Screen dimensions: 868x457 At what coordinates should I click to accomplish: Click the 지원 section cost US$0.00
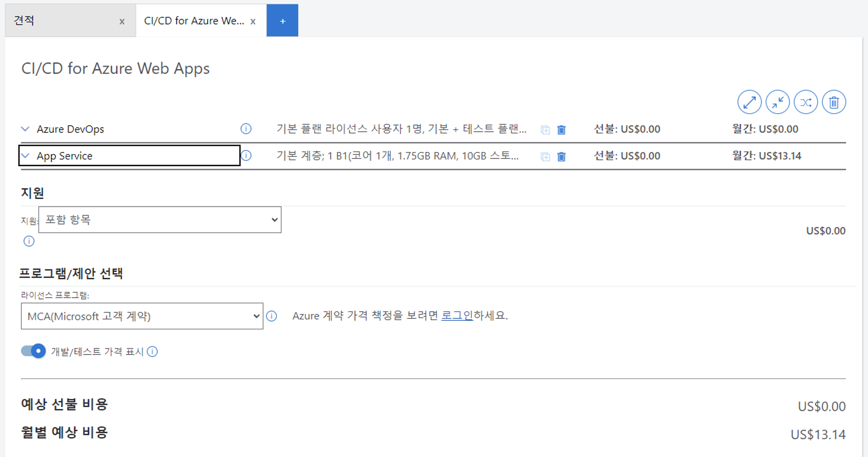click(826, 231)
